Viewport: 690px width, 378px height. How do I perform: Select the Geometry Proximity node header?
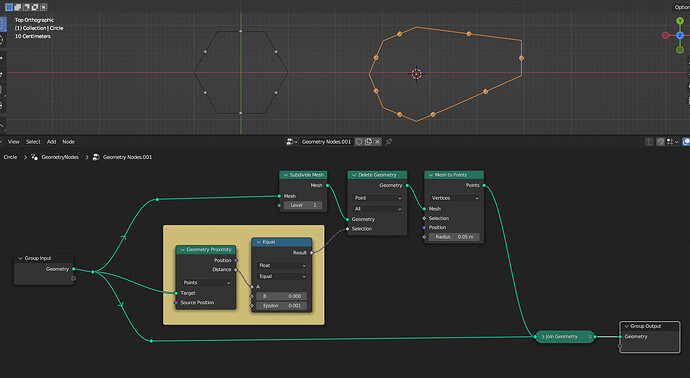coord(206,250)
